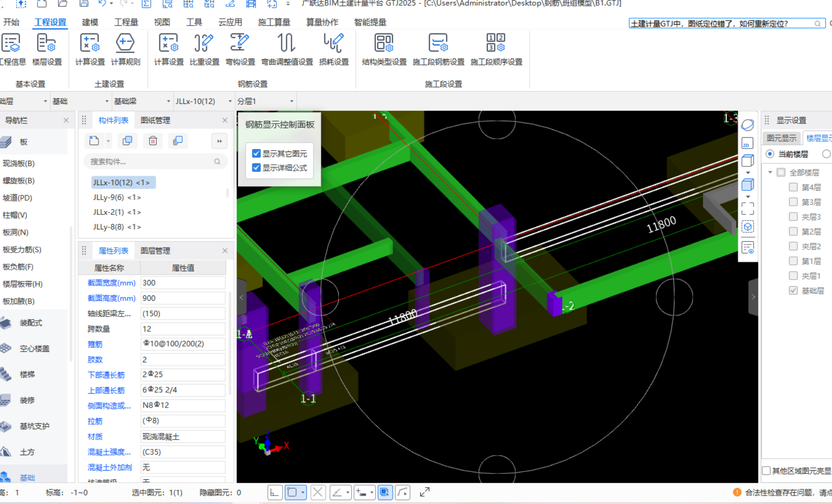Viewport: 832px width, 504px height.
Task: Click display settings list icon on right toolbar
Action: click(x=747, y=247)
